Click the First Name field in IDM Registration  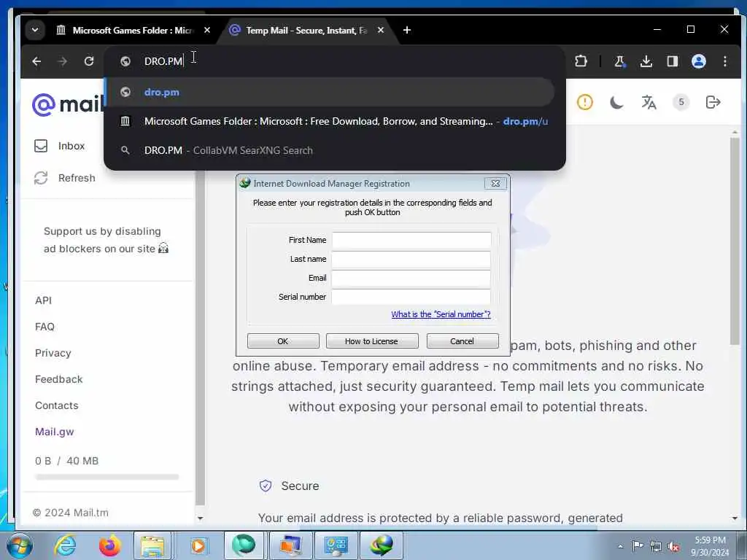411,240
